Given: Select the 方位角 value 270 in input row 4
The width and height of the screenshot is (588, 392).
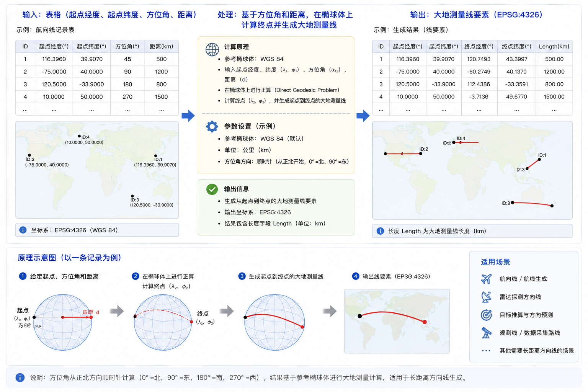Looking at the screenshot, I should [x=127, y=97].
